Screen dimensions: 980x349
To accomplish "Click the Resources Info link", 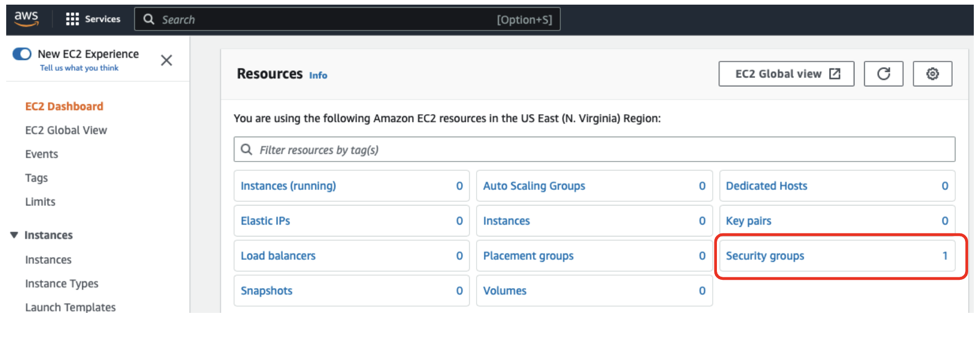I will click(x=318, y=75).
